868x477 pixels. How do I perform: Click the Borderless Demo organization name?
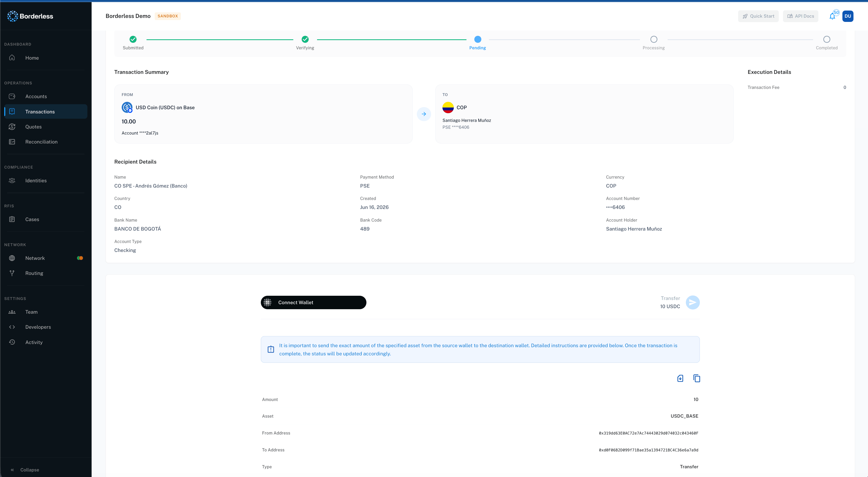coord(128,16)
